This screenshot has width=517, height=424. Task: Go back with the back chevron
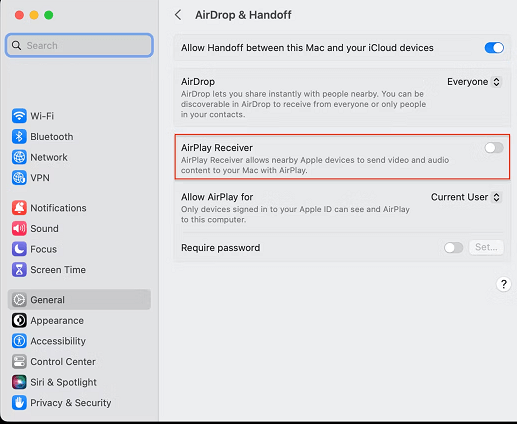[178, 15]
